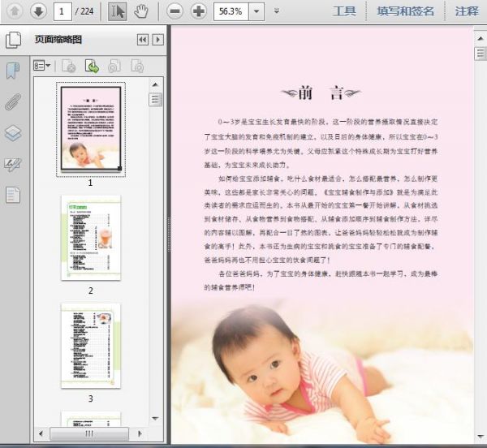Activate the Hand pan tool
Image resolution: width=487 pixels, height=448 pixels.
[141, 11]
